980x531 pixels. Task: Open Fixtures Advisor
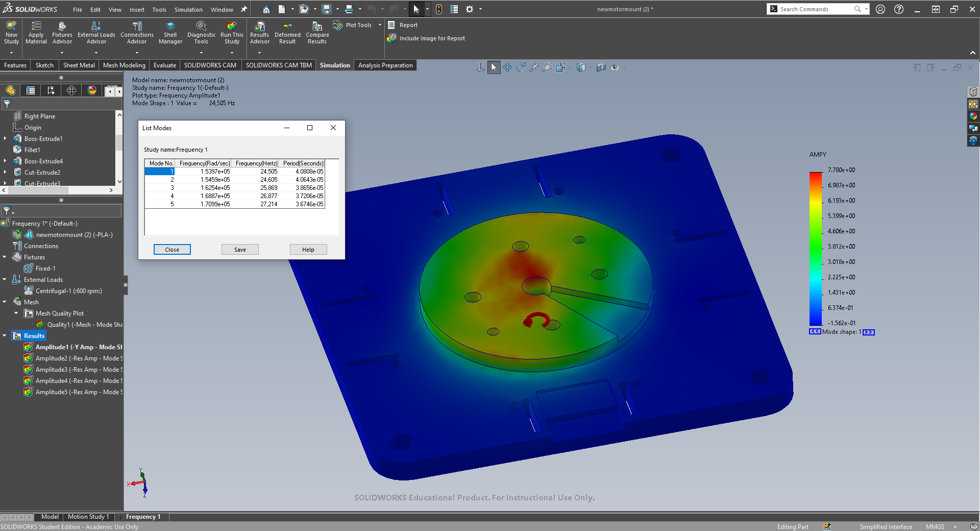pyautogui.click(x=62, y=33)
